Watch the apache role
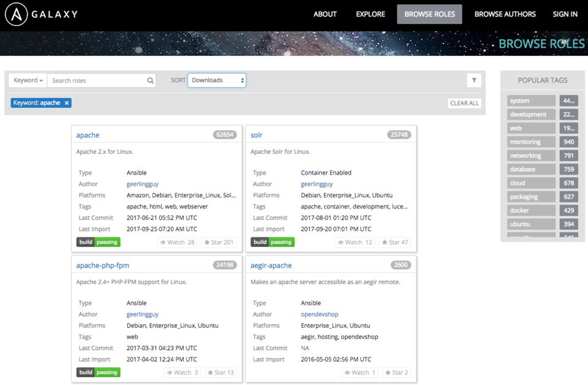The height and width of the screenshot is (385, 588). tap(177, 242)
